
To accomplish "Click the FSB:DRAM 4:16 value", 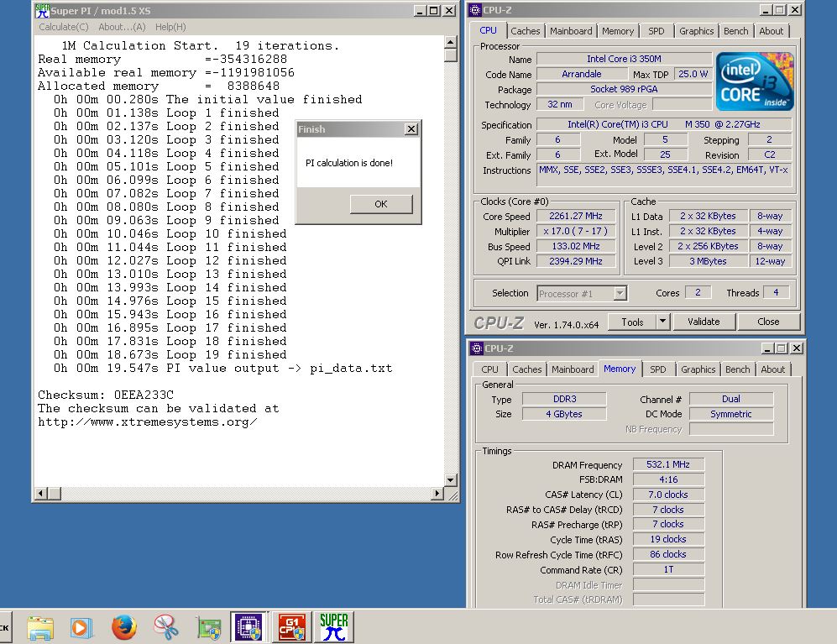I will pos(667,479).
